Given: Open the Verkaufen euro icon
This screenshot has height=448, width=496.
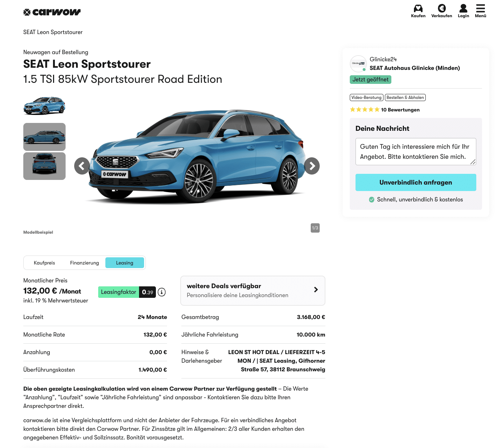Looking at the screenshot, I should (442, 8).
